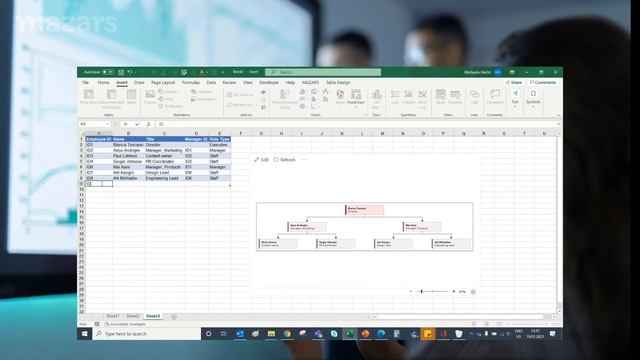
Task: Click the Get Add-ins button
Action: pos(240,95)
